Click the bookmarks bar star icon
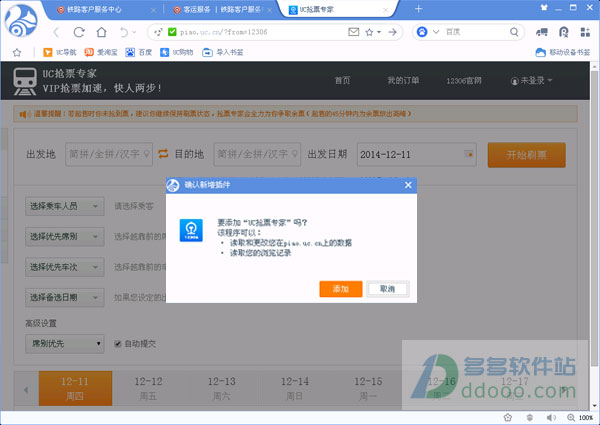 point(17,52)
